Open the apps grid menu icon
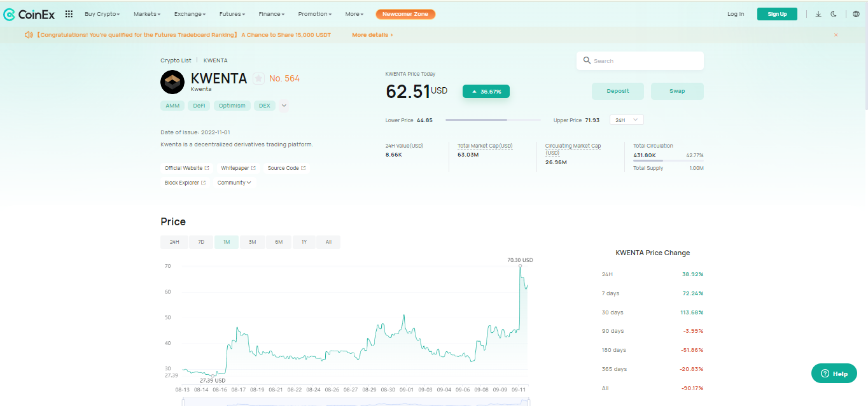This screenshot has width=868, height=406. [69, 14]
